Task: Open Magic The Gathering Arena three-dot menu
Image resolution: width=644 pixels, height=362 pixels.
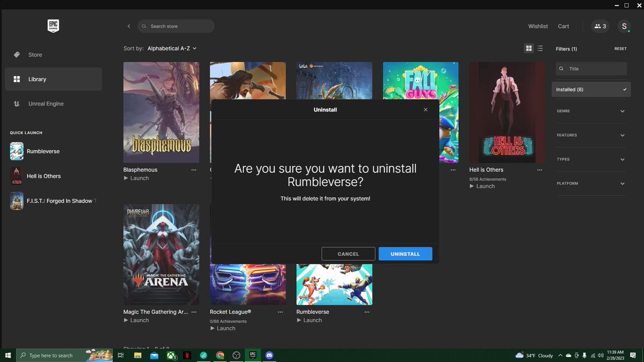Action: 194,312
